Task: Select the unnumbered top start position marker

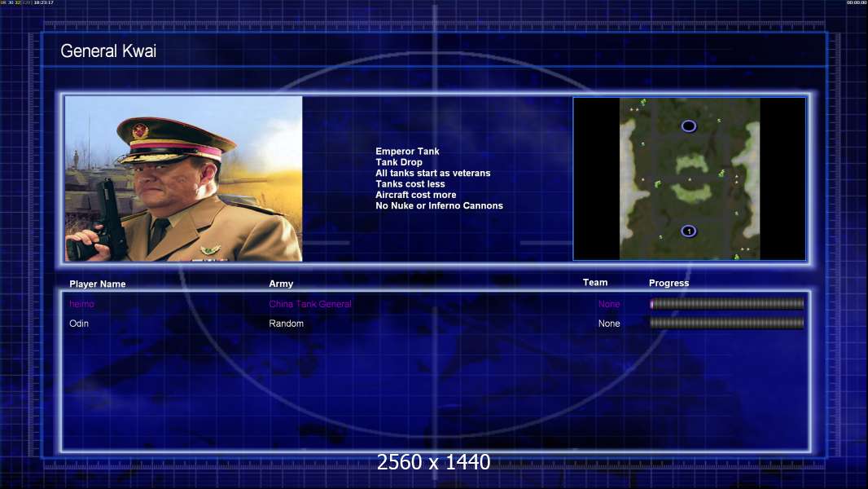Action: 689,126
